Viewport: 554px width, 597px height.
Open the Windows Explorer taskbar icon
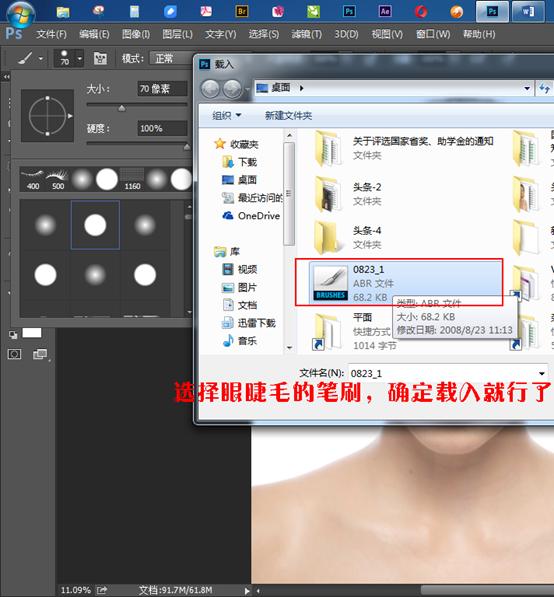pyautogui.click(x=63, y=12)
